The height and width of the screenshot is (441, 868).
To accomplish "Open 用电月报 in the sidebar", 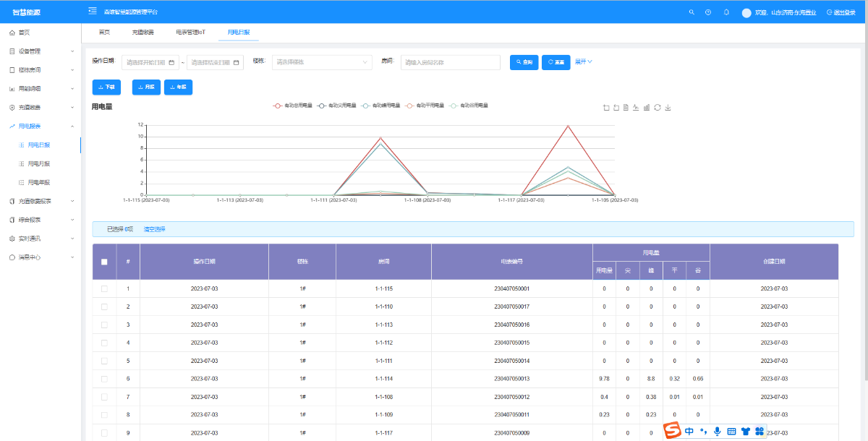I will coord(39,164).
